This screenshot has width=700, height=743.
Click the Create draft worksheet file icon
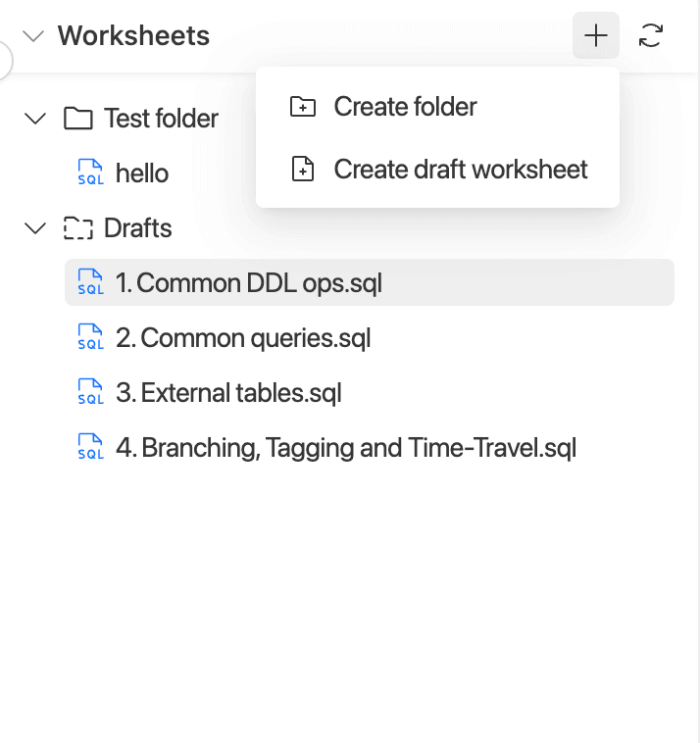pyautogui.click(x=303, y=169)
